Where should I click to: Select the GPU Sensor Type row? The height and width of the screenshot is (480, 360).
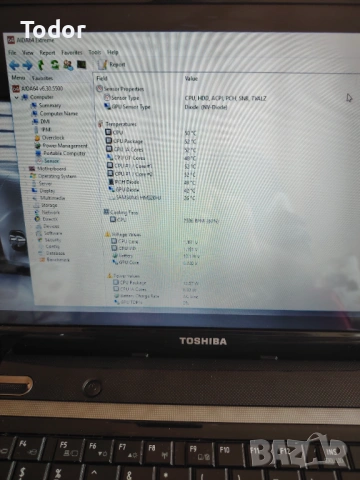127,107
